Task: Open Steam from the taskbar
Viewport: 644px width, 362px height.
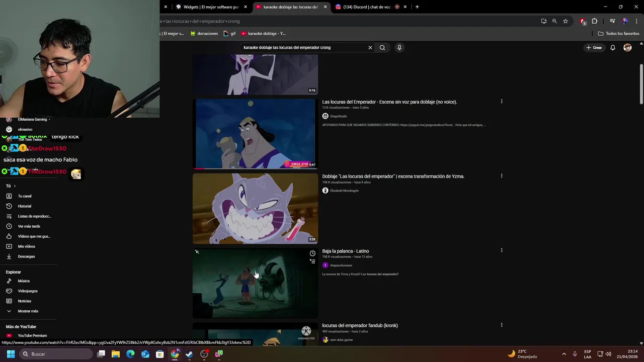Action: [x=189, y=354]
